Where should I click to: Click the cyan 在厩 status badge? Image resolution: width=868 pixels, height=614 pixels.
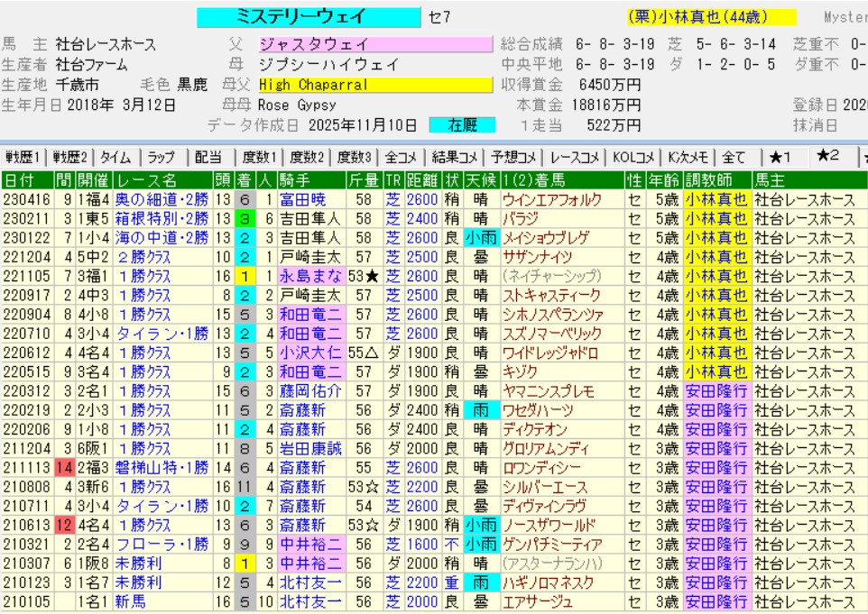pyautogui.click(x=461, y=125)
